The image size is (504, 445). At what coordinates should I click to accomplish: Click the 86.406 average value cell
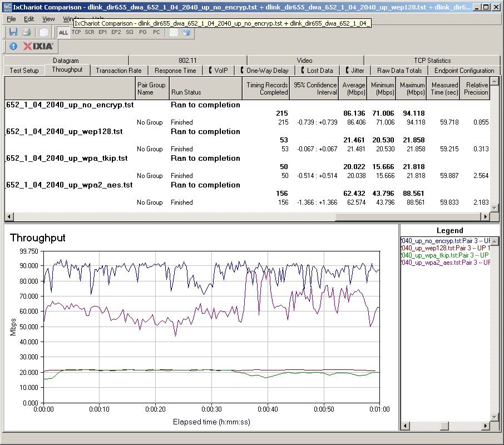click(356, 122)
